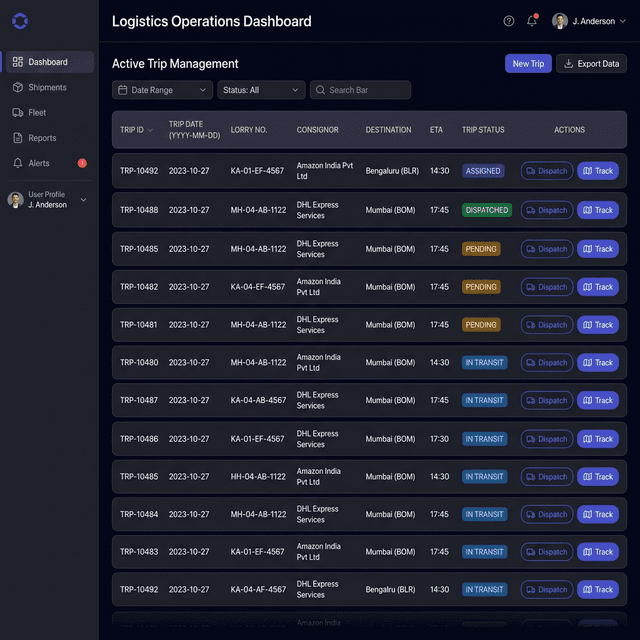The image size is (640, 640).
Task: Expand the Date Range dropdown
Action: tap(162, 90)
